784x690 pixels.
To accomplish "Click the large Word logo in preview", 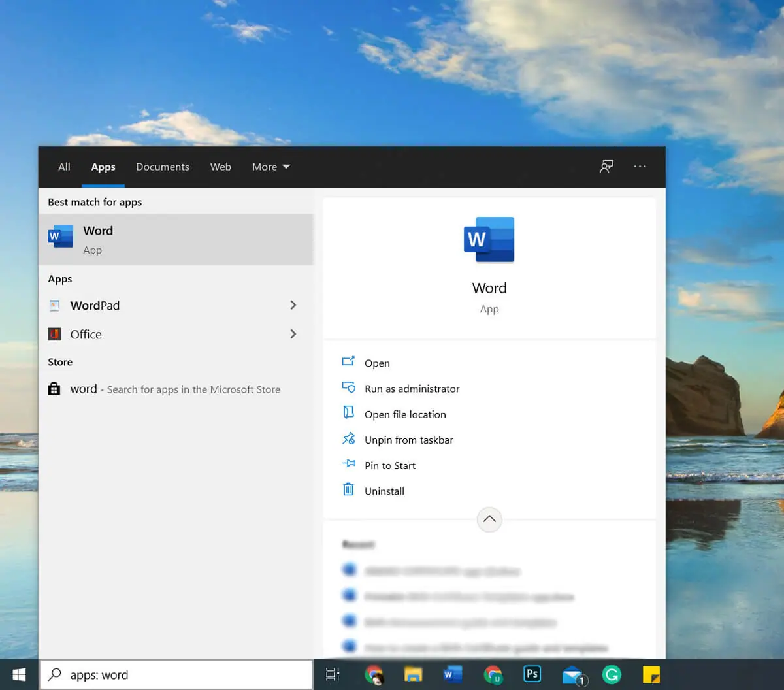I will (x=489, y=240).
